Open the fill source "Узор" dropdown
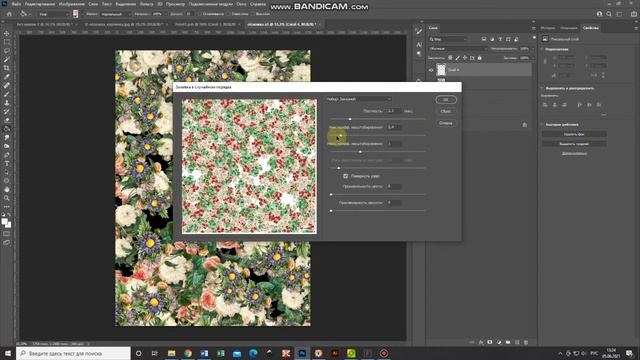This screenshot has width=640, height=360. coord(53,14)
